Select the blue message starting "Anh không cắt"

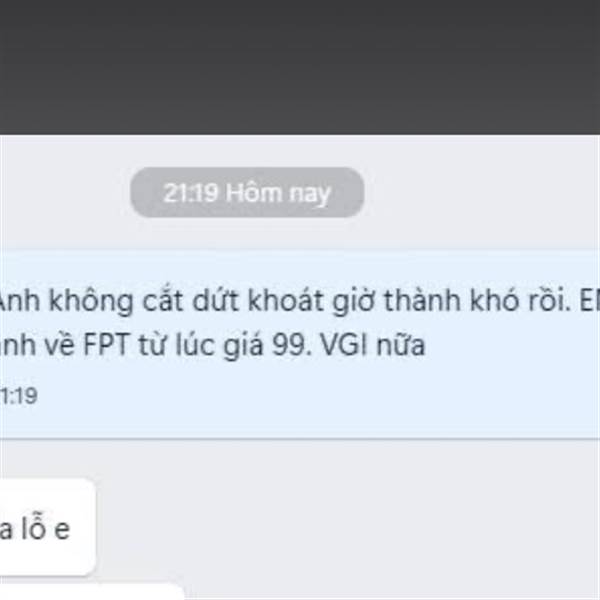tap(300, 344)
